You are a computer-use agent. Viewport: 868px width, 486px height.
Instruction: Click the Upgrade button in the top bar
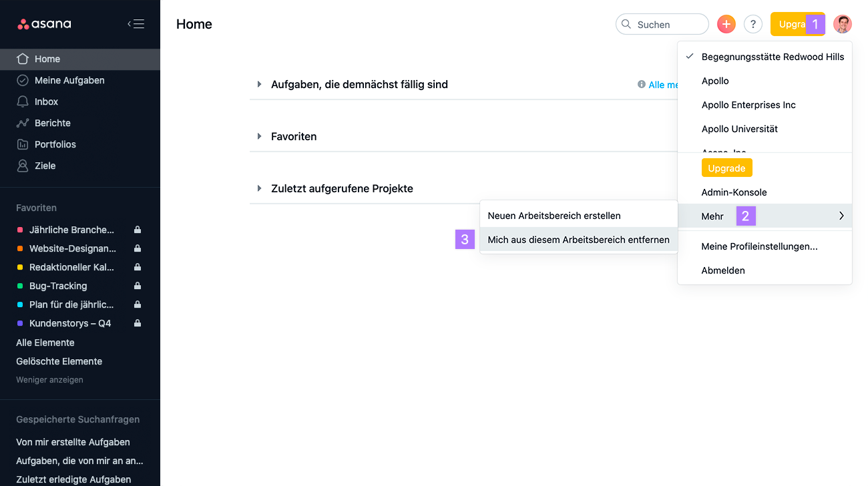click(797, 24)
